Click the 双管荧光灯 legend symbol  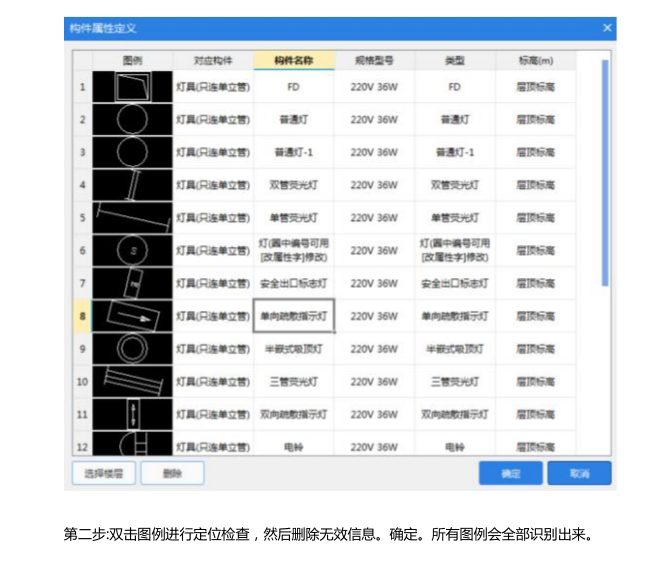[132, 185]
